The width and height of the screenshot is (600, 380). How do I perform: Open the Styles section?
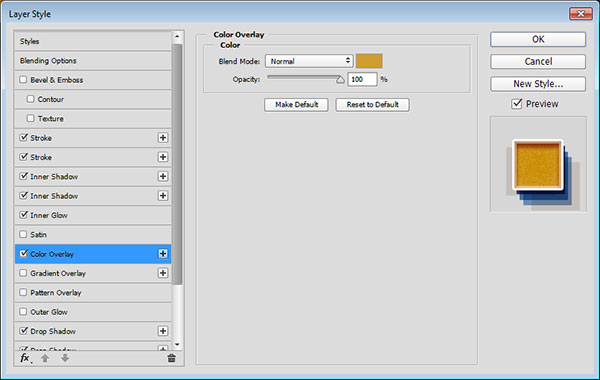pyautogui.click(x=93, y=41)
